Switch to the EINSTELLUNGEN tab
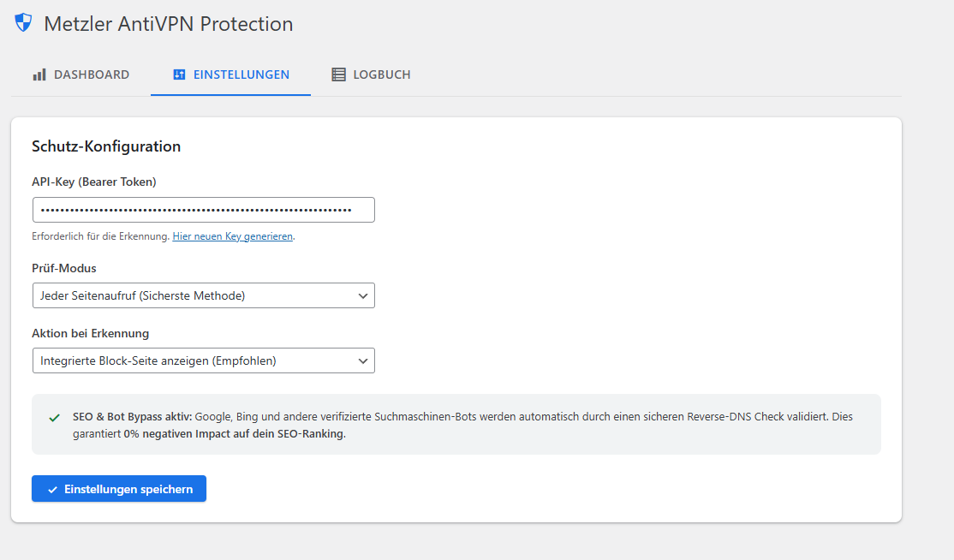 click(230, 74)
